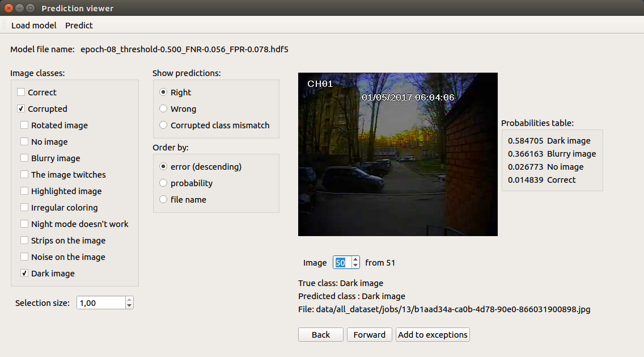Enable the Correct class checkbox
Image resolution: width=644 pixels, height=357 pixels.
point(21,92)
